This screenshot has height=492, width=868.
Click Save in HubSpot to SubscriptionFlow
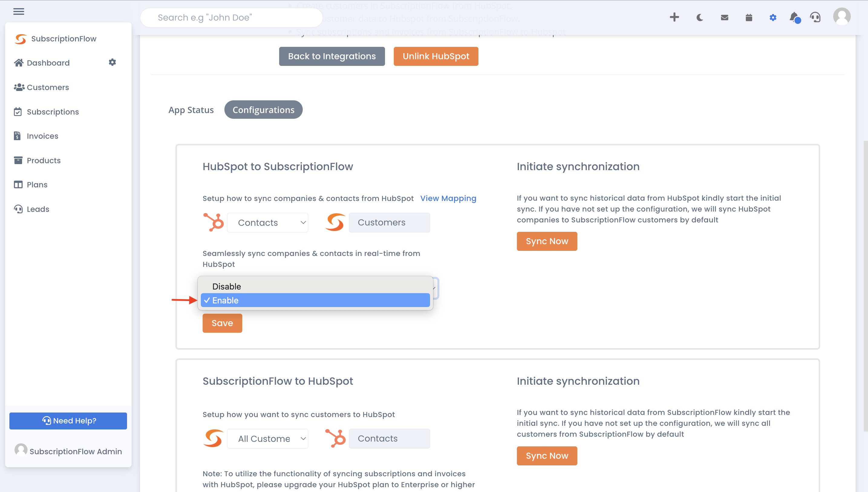pyautogui.click(x=222, y=323)
